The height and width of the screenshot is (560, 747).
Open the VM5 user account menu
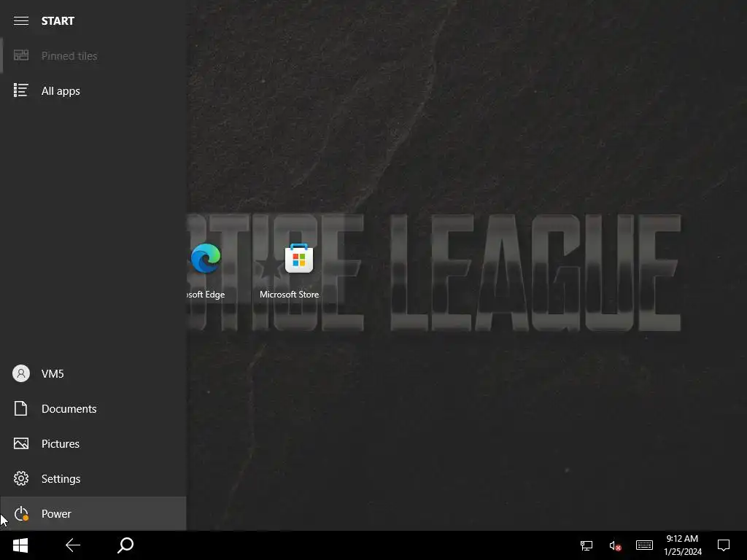[93, 374]
